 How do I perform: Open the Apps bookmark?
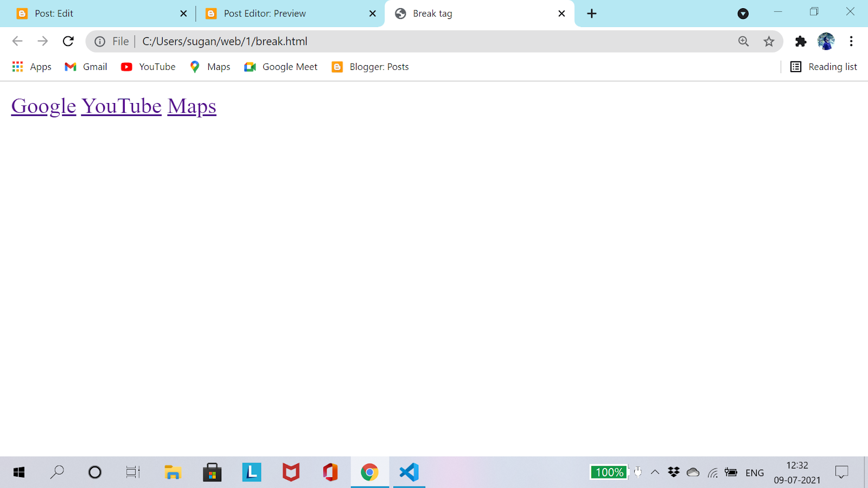(x=32, y=67)
